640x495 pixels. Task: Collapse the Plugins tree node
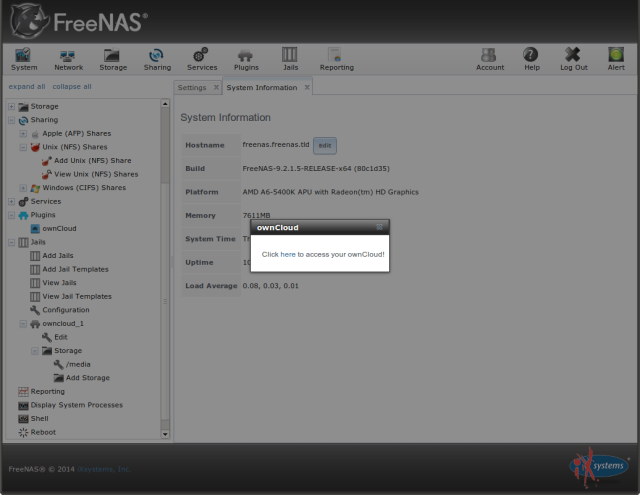click(11, 215)
